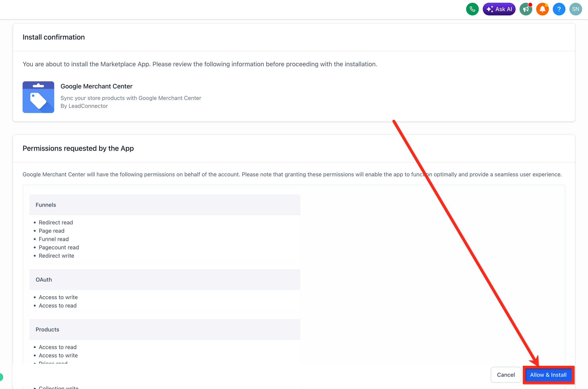Click Access to write under Products

58,356
